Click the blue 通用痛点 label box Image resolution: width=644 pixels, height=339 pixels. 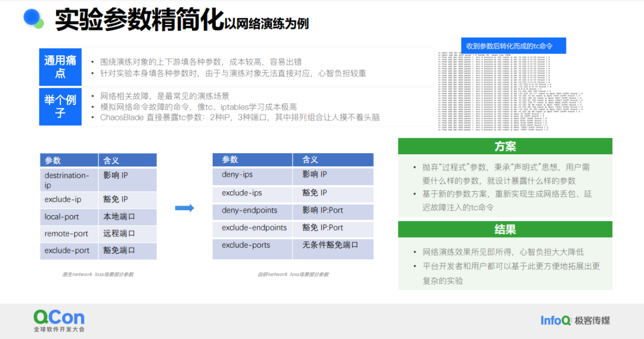coord(60,67)
